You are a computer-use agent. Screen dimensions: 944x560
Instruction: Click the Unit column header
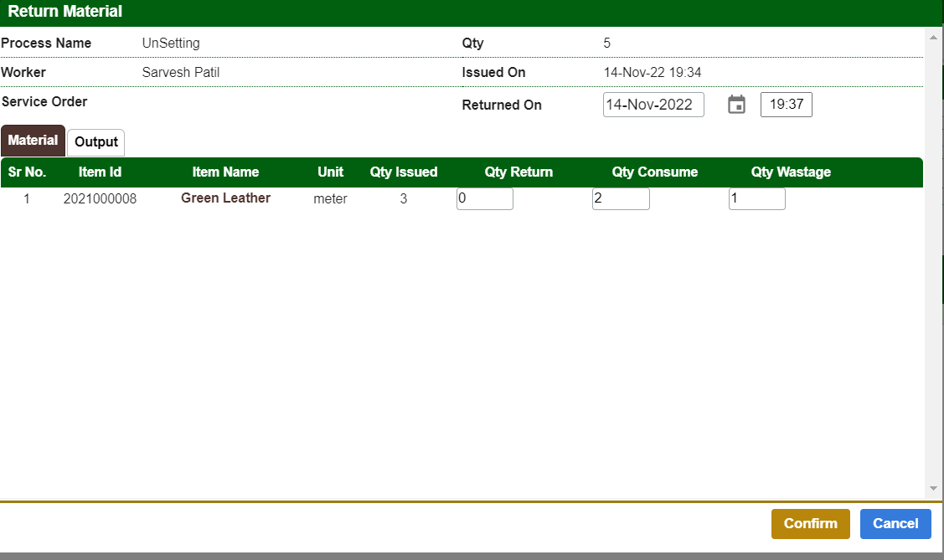tap(330, 172)
